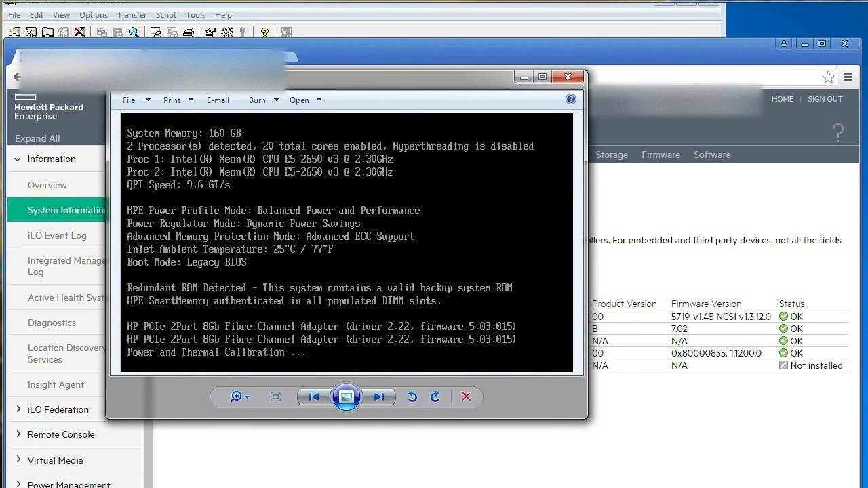Click the Connect in Tab toolbar icon

47,32
